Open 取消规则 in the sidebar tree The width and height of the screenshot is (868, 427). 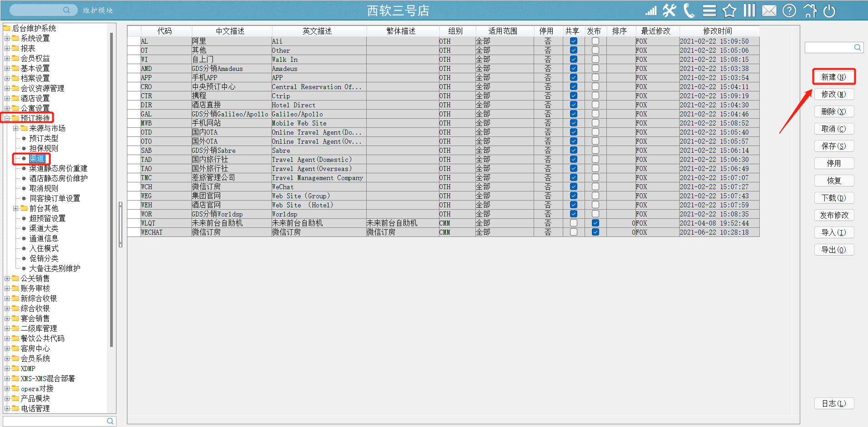[x=44, y=188]
